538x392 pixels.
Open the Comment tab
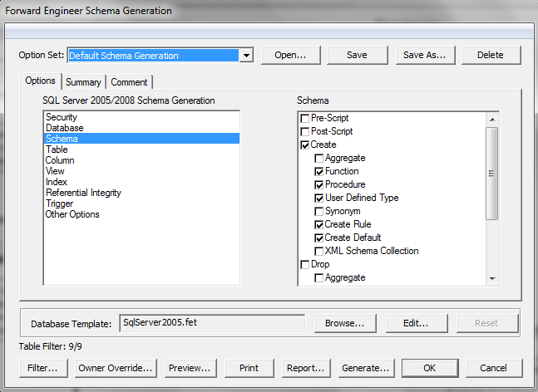coord(129,82)
